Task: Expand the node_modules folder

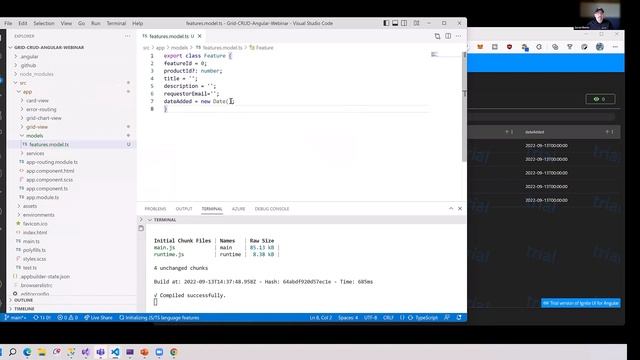Action: (x=37, y=74)
